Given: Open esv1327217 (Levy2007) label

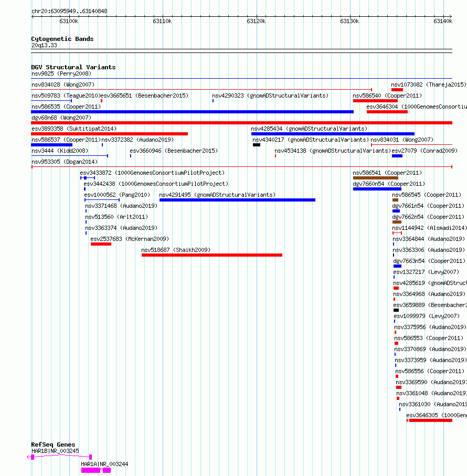Looking at the screenshot, I should (426, 272).
